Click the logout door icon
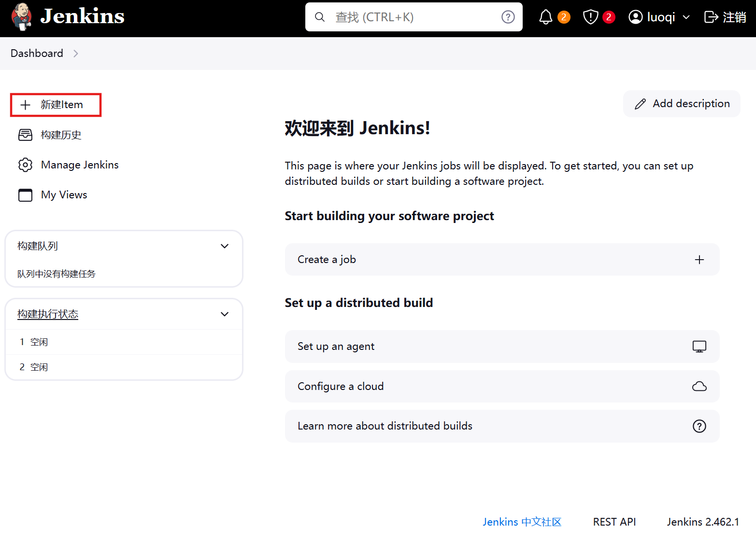This screenshot has height=542, width=756. point(711,17)
